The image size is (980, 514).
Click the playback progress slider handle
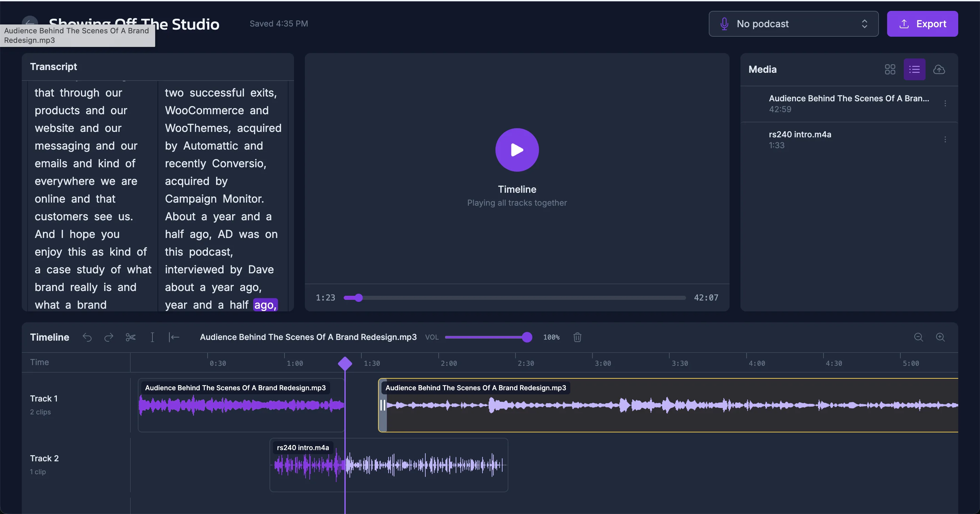click(x=358, y=298)
